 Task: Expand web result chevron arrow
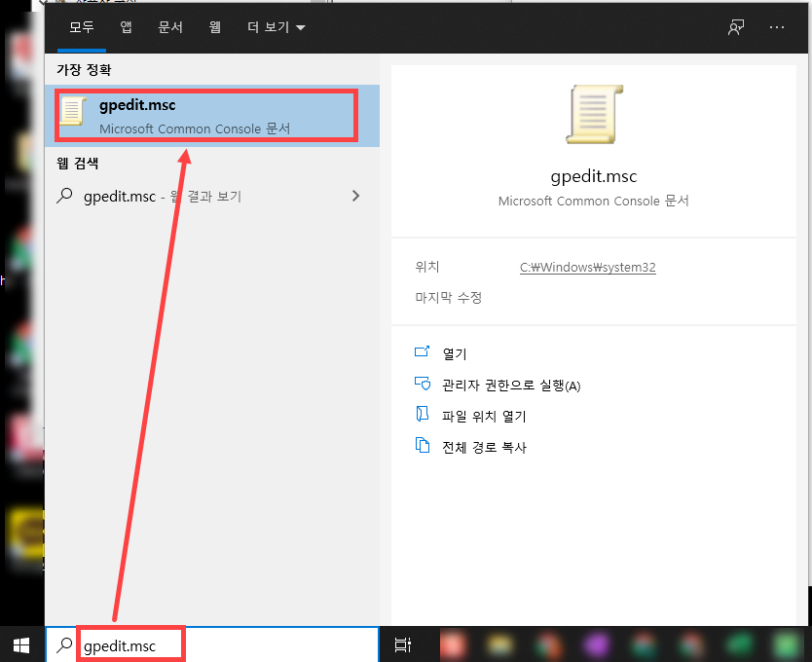pyautogui.click(x=355, y=196)
